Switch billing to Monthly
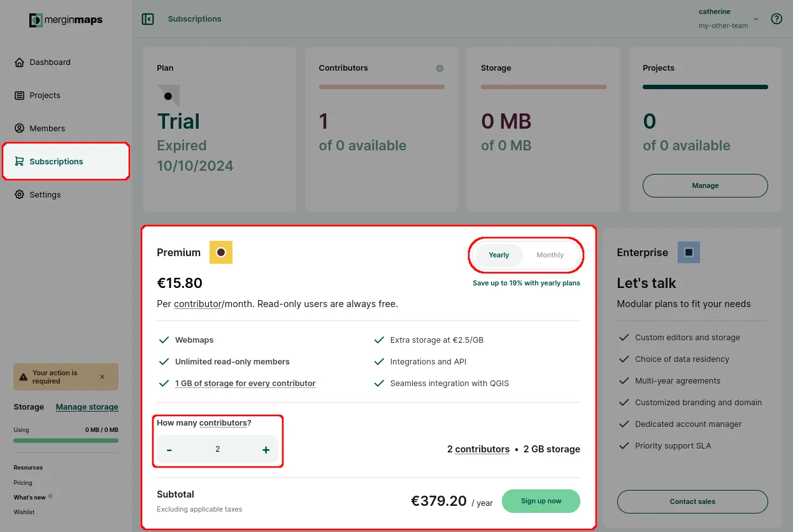 click(x=549, y=255)
